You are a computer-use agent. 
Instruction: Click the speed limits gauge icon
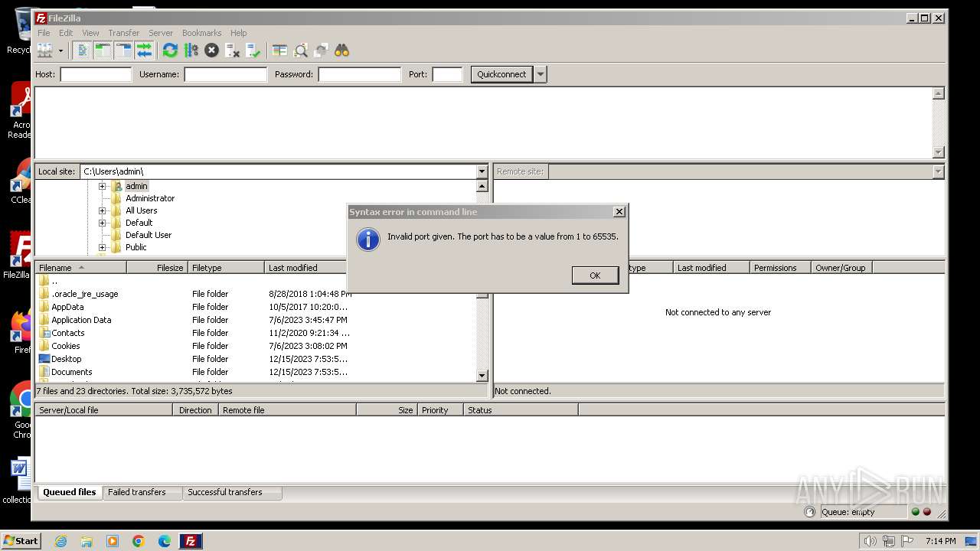coord(810,512)
